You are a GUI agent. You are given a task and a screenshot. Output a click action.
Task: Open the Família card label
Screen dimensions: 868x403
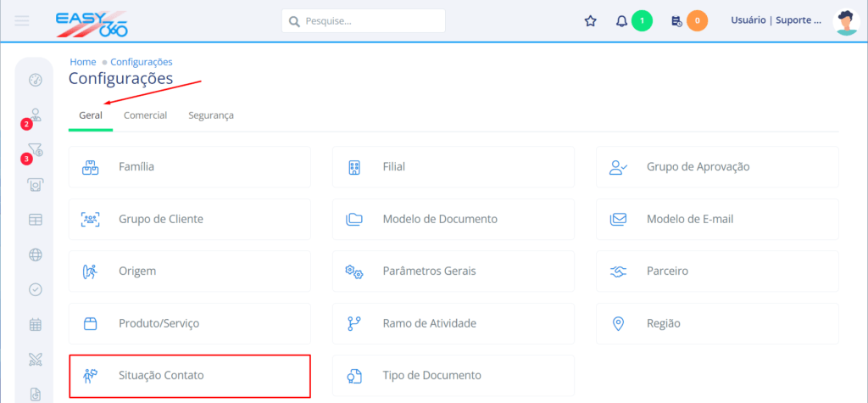136,166
